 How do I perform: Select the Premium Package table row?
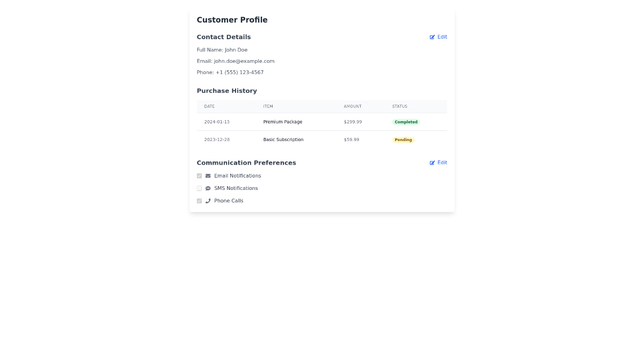(295, 122)
